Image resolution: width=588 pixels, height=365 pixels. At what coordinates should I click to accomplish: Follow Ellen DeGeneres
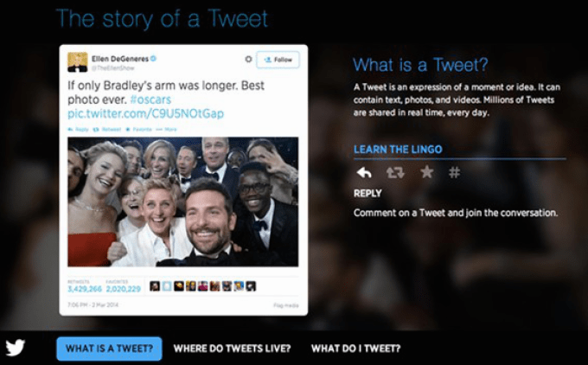[x=278, y=60]
